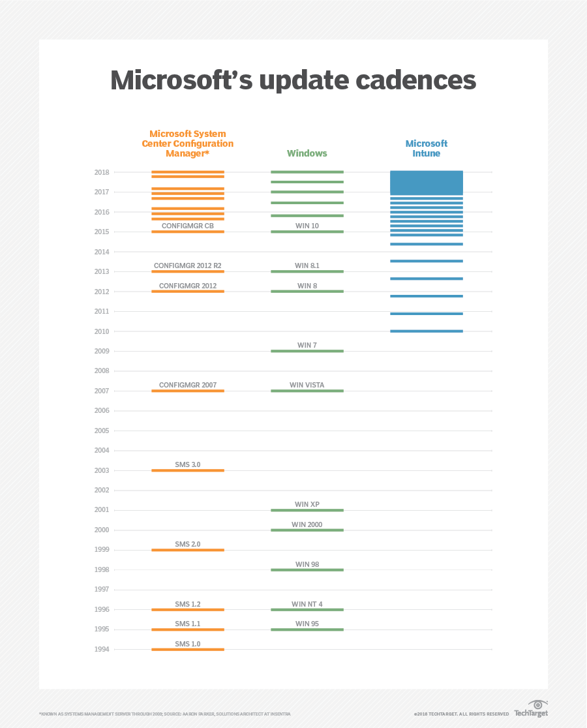
Task: Click the 1994 year label
Action: coord(101,649)
